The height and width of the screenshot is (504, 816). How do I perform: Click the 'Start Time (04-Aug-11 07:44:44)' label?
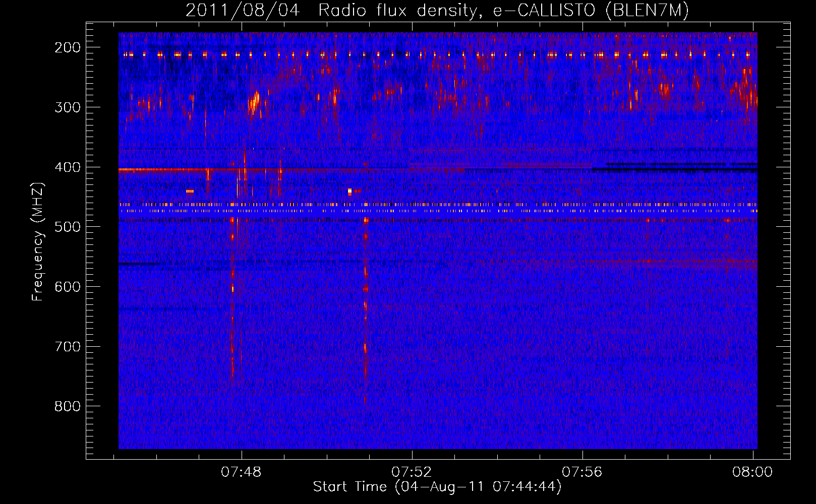437,487
